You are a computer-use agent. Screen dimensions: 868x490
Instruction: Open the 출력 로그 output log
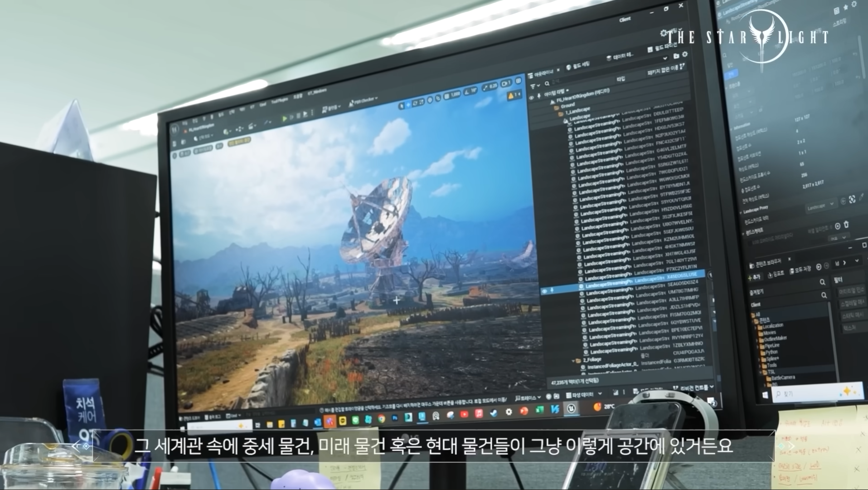tap(213, 417)
